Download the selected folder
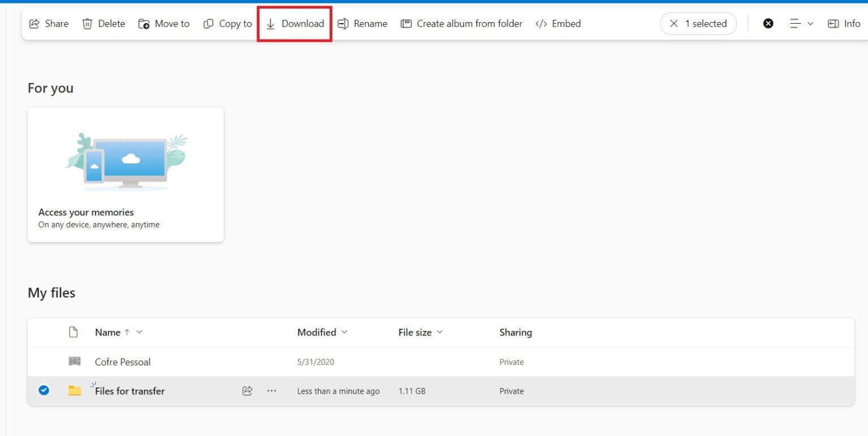Viewport: 868px width, 436px height. coord(294,23)
